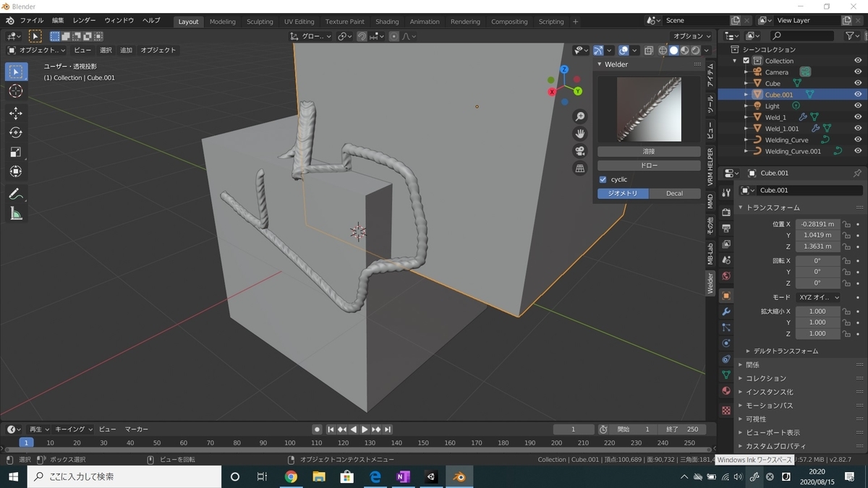868x488 pixels.
Task: Click the auto keying record button
Action: pos(317,429)
